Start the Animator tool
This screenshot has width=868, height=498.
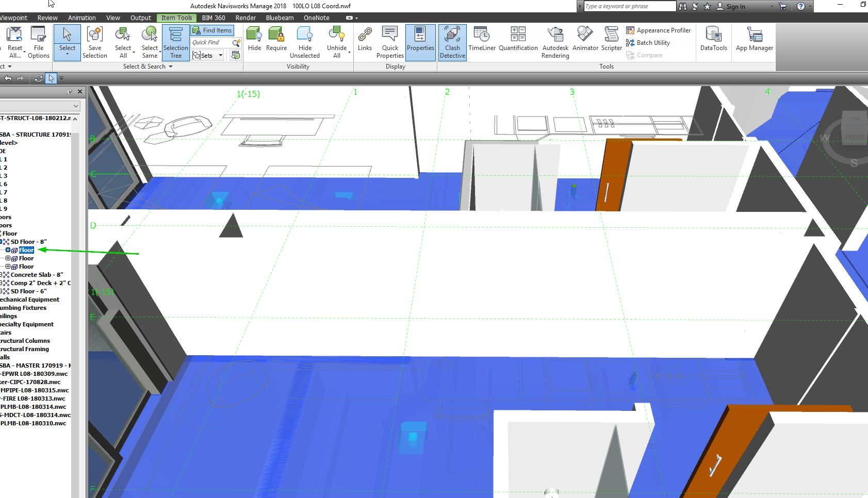(585, 42)
